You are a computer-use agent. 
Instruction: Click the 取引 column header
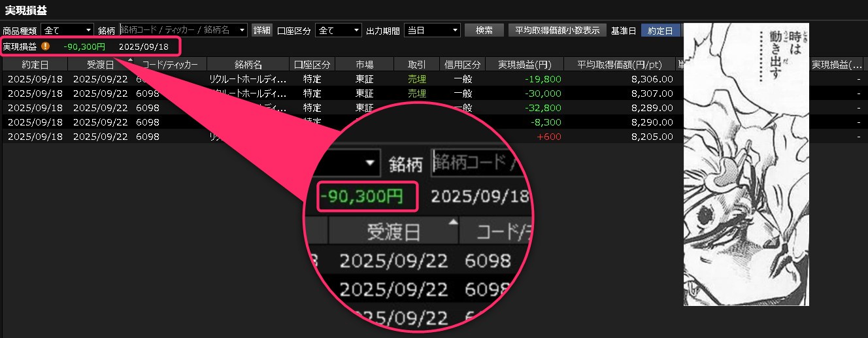pos(416,64)
